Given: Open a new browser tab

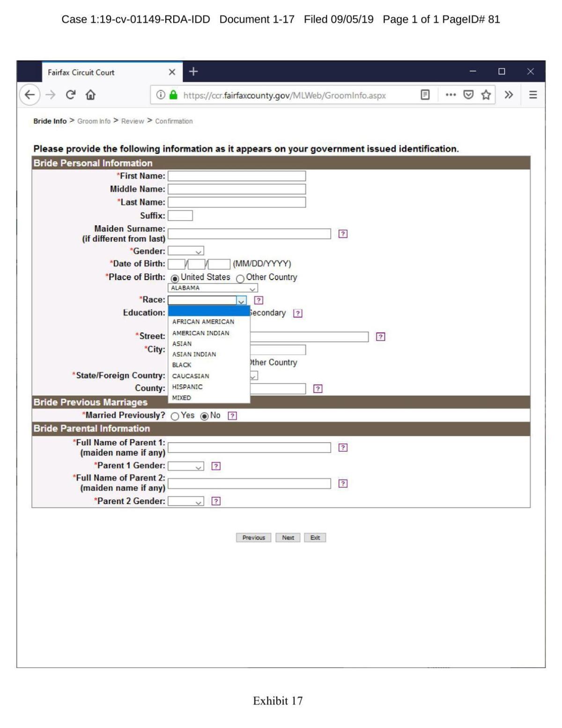Looking at the screenshot, I should pyautogui.click(x=193, y=72).
